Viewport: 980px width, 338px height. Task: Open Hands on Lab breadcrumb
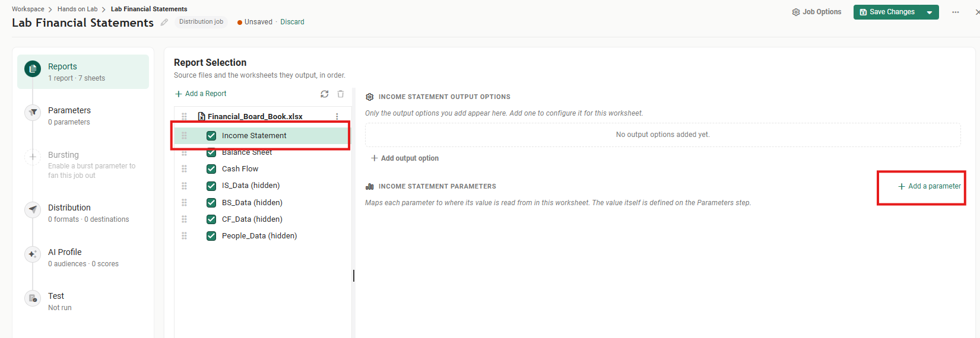click(x=77, y=9)
